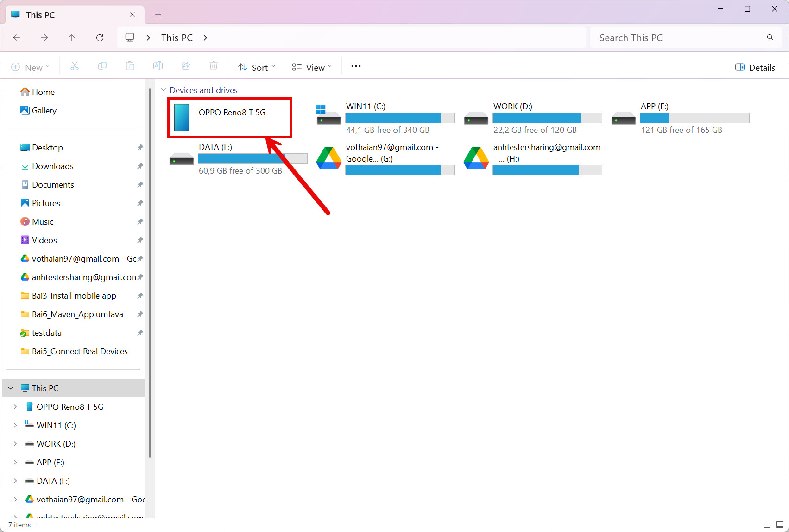Click This PC breadcrumb in address bar
Viewport: 789px width, 532px height.
[177, 38]
